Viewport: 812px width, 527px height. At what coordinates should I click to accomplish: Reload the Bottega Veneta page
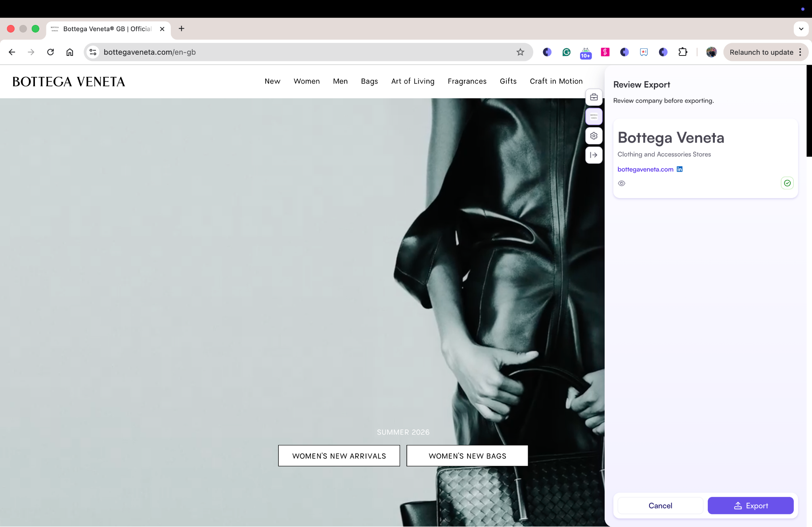pyautogui.click(x=50, y=52)
